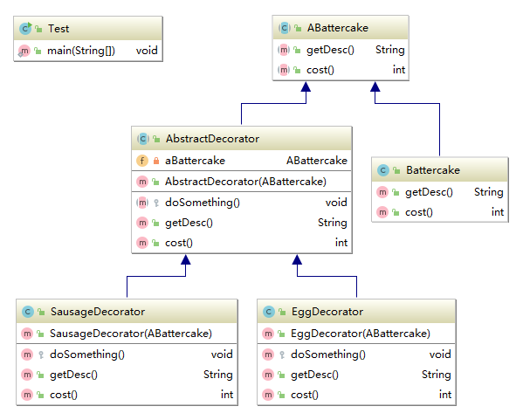Select the Battercake class icon
The height and width of the screenshot is (420, 523).
[383, 170]
